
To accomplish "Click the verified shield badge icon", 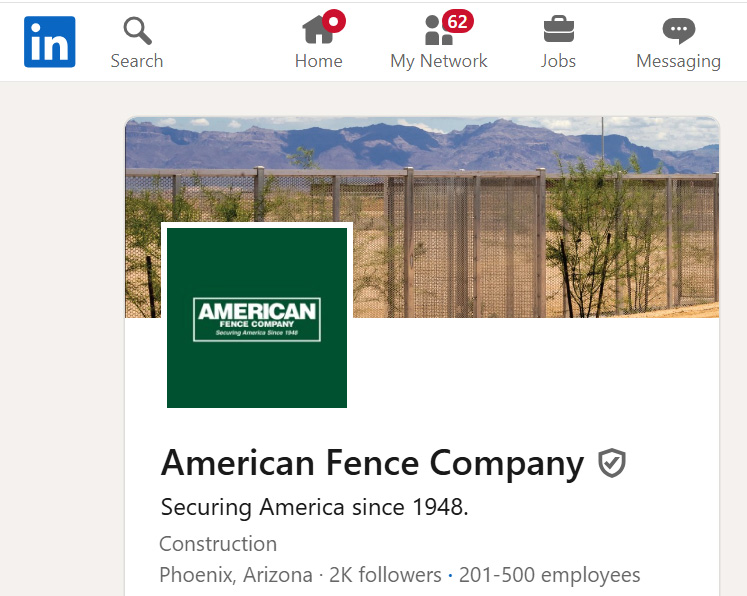I will coord(612,463).
